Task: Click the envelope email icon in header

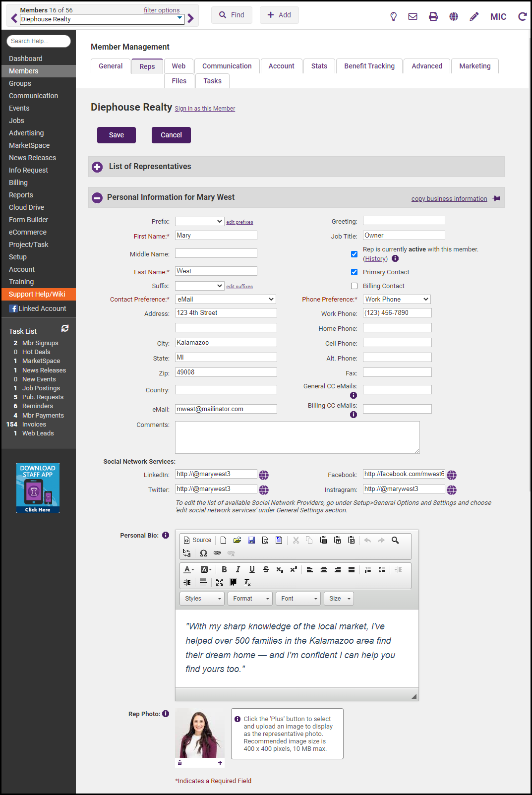Action: [x=413, y=17]
